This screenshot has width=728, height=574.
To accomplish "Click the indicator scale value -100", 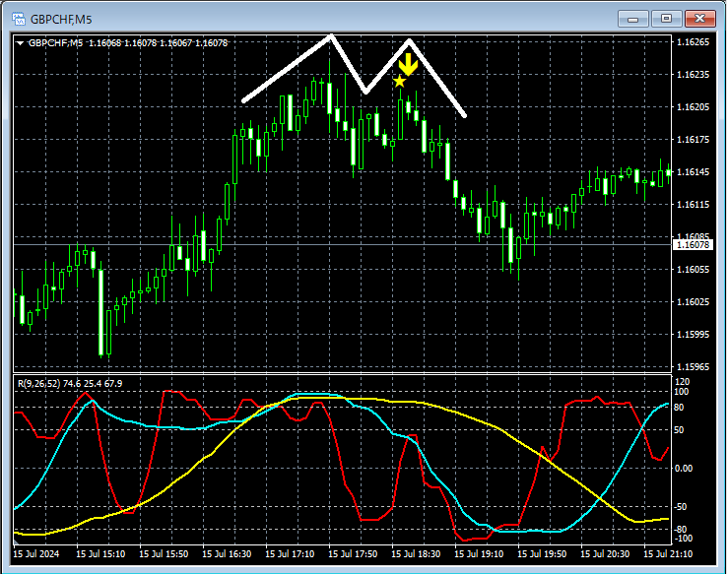I will pos(683,539).
